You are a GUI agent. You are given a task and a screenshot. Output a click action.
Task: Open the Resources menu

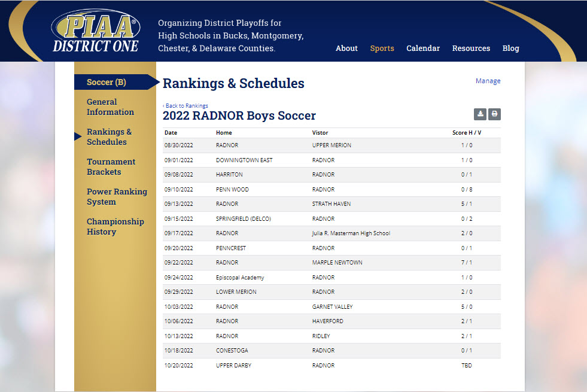[x=471, y=48]
